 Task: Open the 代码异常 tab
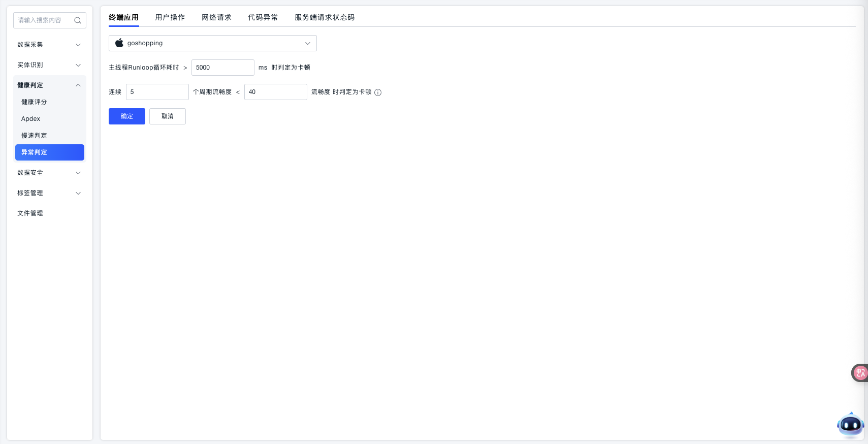click(263, 17)
